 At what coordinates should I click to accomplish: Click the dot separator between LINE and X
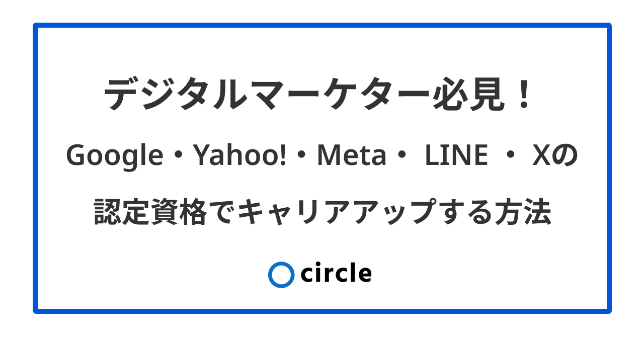pyautogui.click(x=511, y=157)
